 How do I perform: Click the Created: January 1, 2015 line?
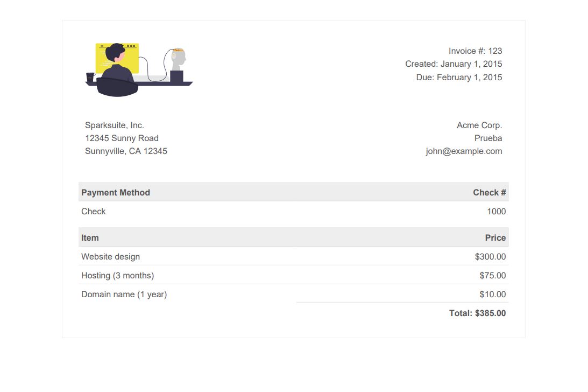click(x=454, y=64)
